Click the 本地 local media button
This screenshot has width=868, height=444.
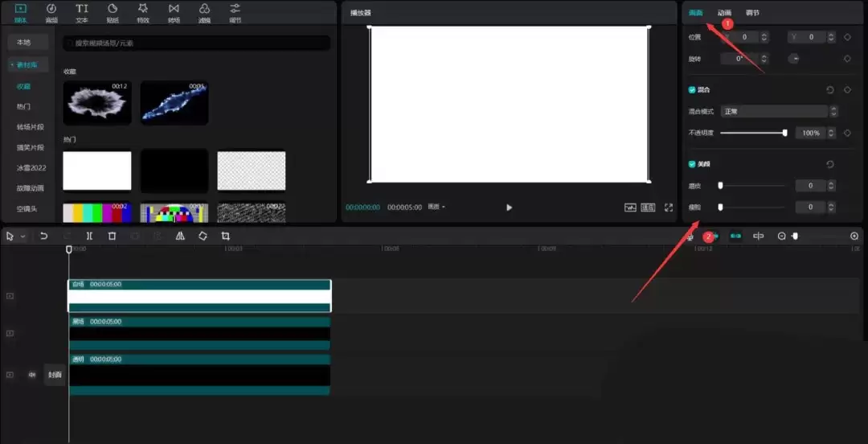(23, 43)
